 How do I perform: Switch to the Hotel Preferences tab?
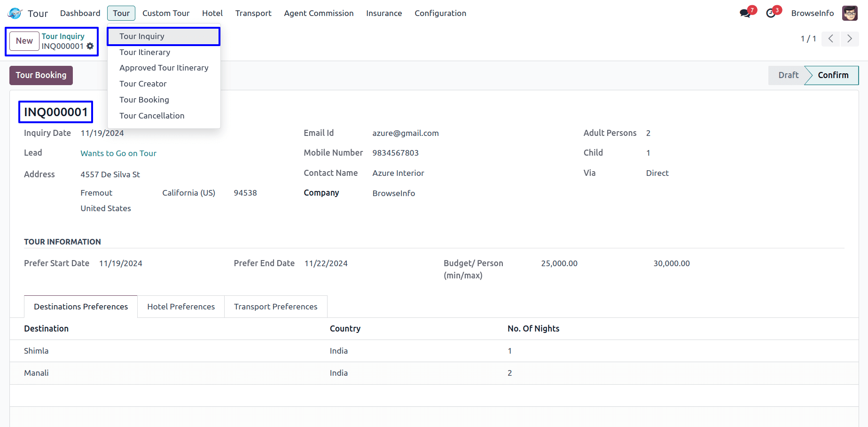click(x=180, y=306)
